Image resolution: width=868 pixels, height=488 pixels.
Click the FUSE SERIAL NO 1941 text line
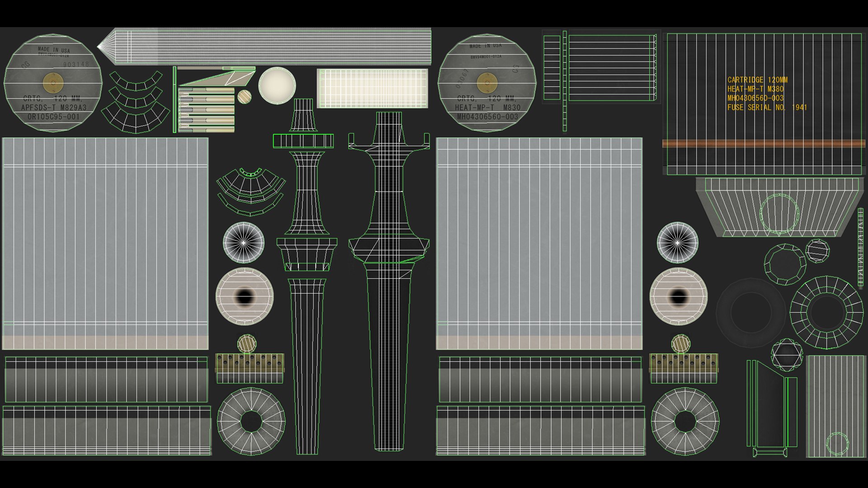[x=767, y=108]
